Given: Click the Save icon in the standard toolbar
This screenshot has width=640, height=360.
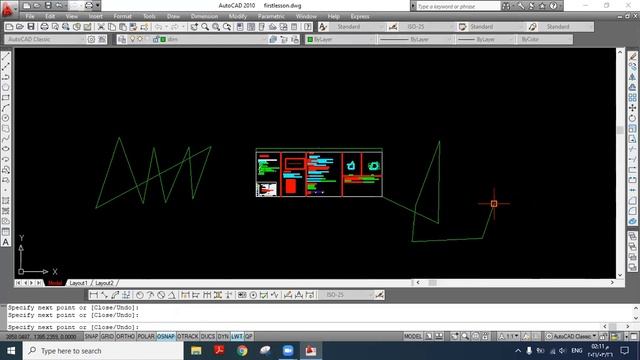Looking at the screenshot, I should [31, 27].
